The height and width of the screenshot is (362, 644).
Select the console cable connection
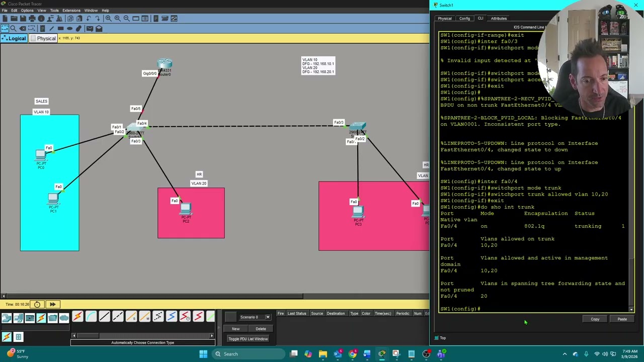pyautogui.click(x=91, y=317)
